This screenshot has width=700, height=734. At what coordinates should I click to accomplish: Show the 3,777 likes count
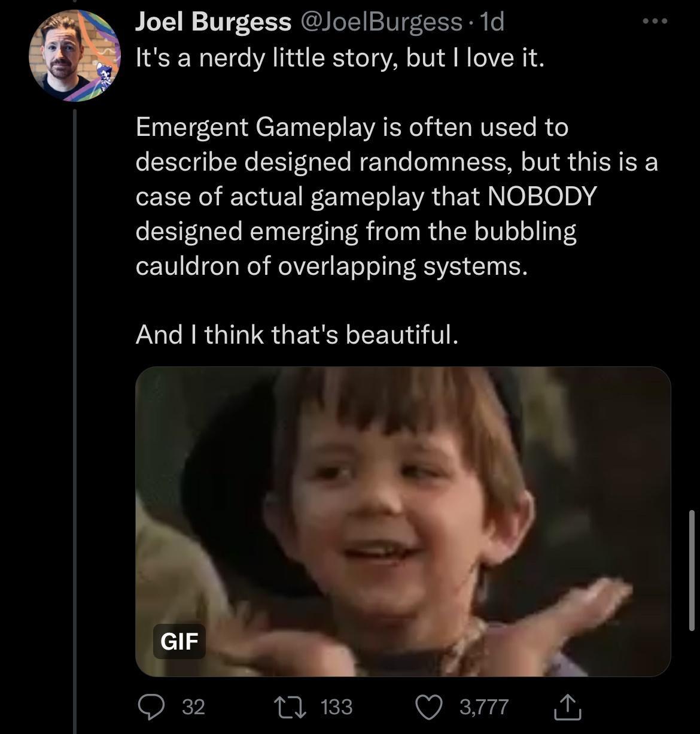pos(484,707)
